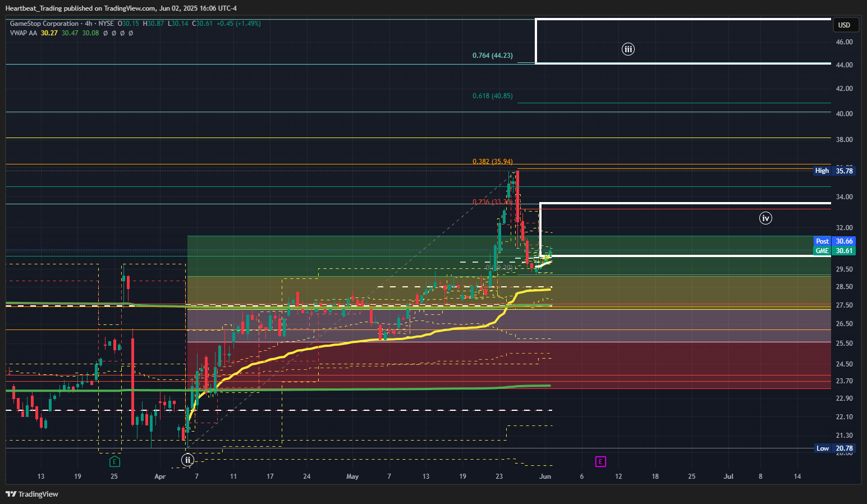The height and width of the screenshot is (504, 867).
Task: Click 26.50 on the price scale
Action: tap(844, 324)
